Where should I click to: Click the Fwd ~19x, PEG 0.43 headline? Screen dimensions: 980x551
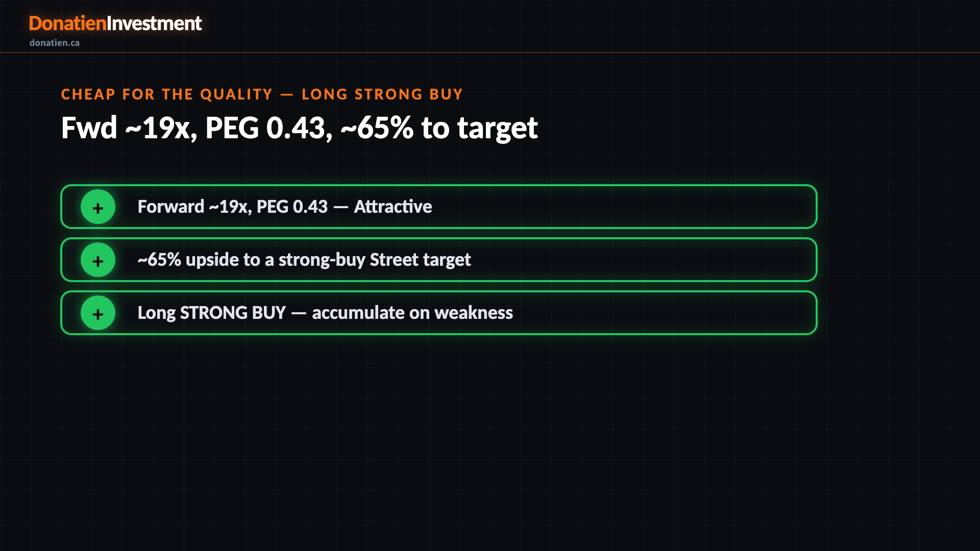click(x=299, y=128)
